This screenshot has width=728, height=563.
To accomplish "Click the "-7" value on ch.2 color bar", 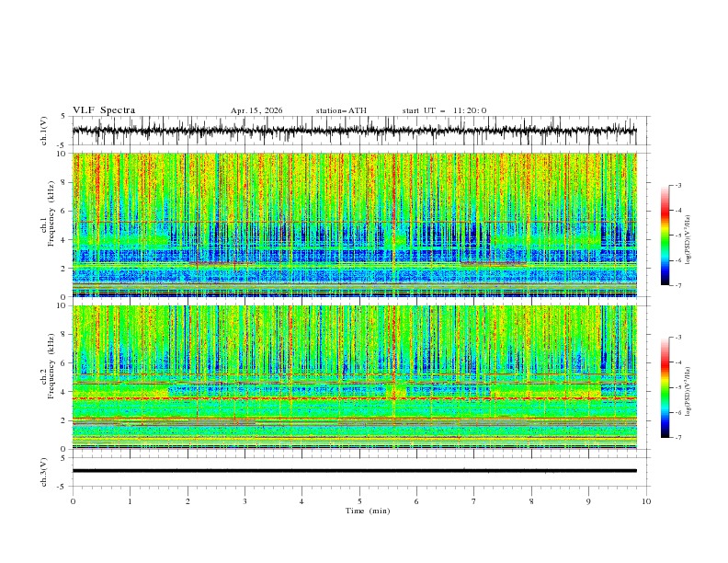I will (677, 437).
